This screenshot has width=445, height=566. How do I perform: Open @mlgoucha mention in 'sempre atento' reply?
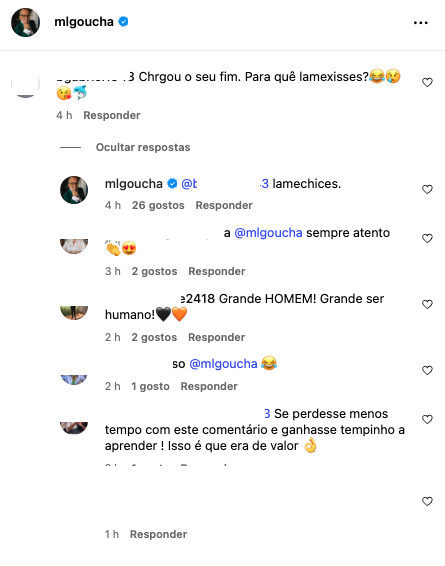click(x=268, y=233)
